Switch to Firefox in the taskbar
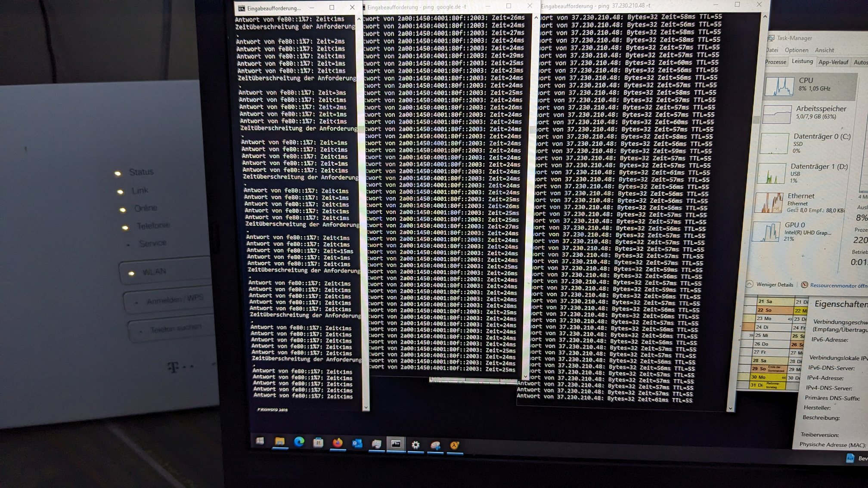Screen dimensions: 868x488 pos(338,443)
